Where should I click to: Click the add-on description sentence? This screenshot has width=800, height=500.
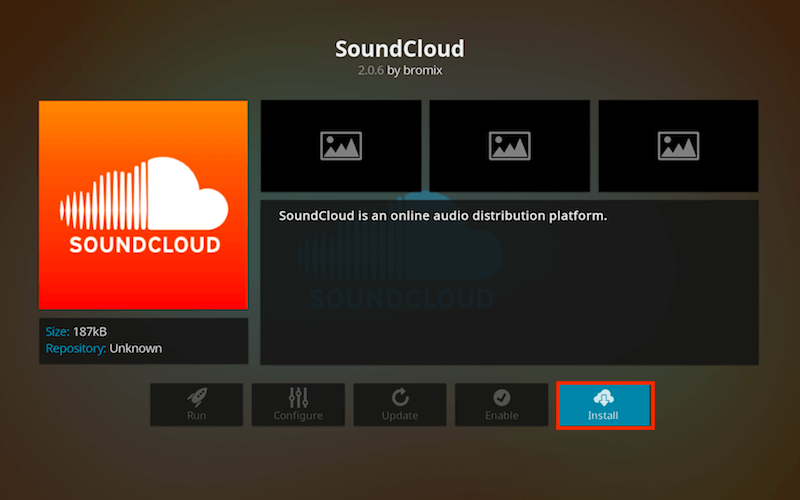coord(443,216)
